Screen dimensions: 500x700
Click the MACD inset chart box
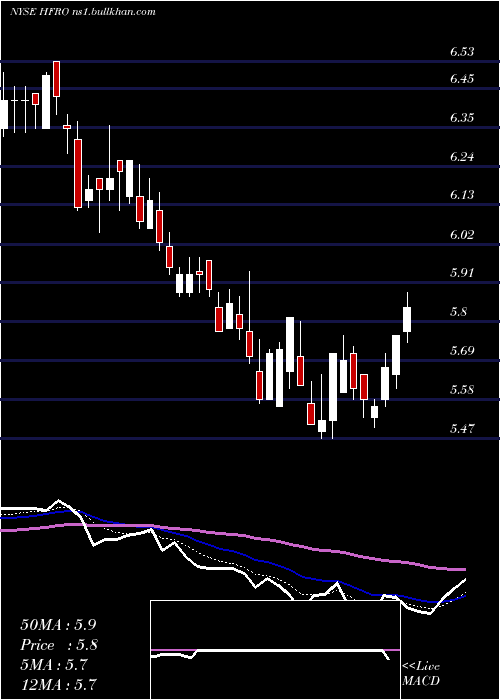(275, 650)
